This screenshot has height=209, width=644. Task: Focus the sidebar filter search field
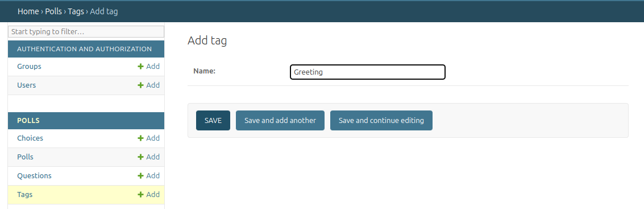86,32
